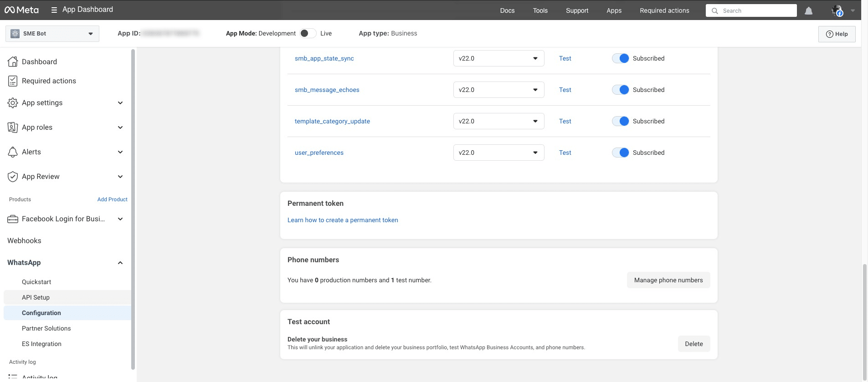Image resolution: width=868 pixels, height=382 pixels.
Task: Toggle user_preferences subscription switch
Action: tap(621, 153)
